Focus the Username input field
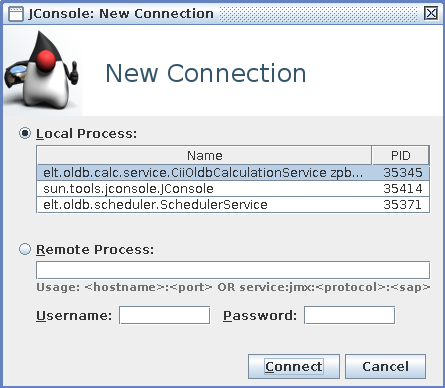This screenshot has height=388, width=445. [x=165, y=315]
